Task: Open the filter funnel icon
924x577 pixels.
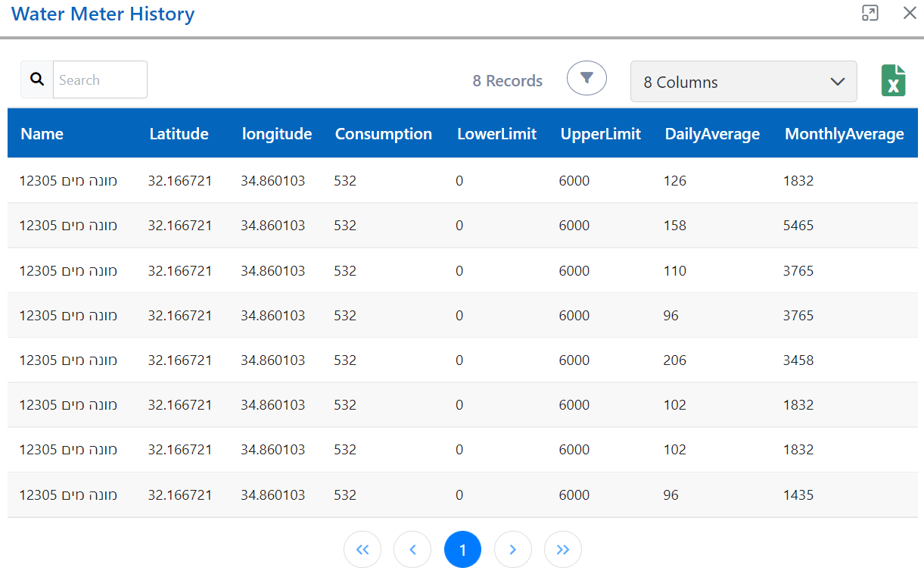Action: coord(586,77)
